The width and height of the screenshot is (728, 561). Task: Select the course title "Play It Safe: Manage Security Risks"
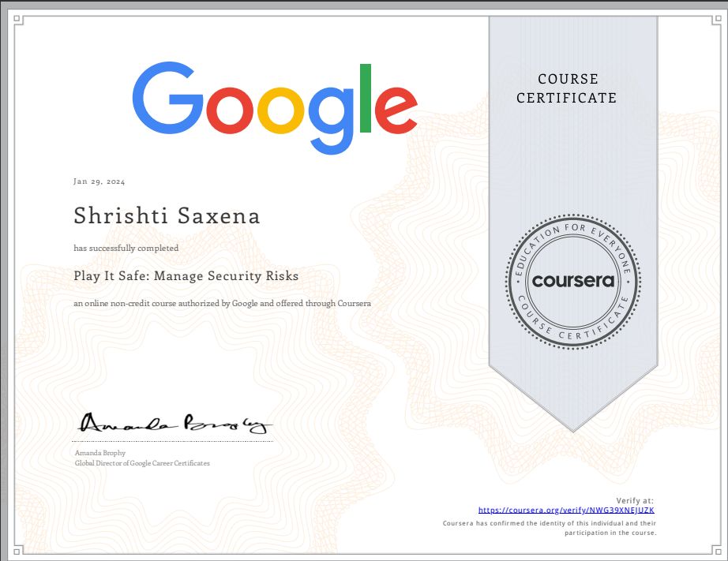click(186, 276)
